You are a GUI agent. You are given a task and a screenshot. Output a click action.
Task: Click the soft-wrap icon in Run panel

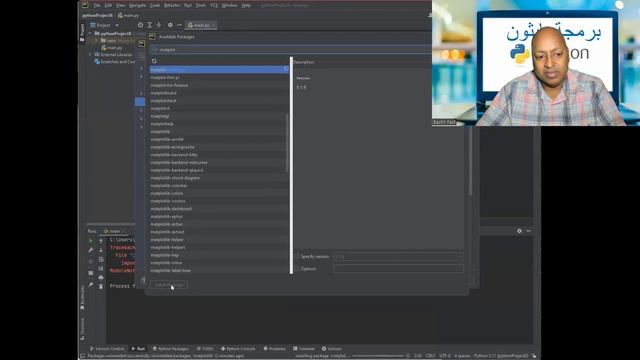click(101, 260)
